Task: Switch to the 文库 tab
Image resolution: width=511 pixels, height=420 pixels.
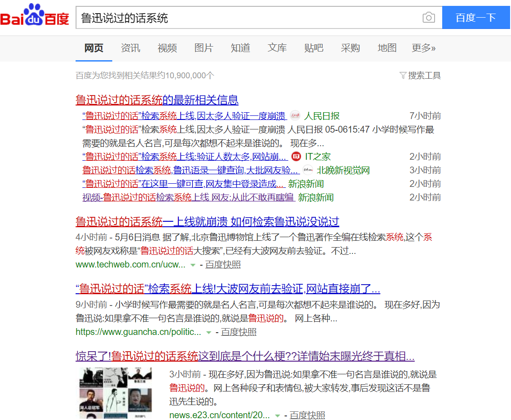Action: tap(277, 48)
